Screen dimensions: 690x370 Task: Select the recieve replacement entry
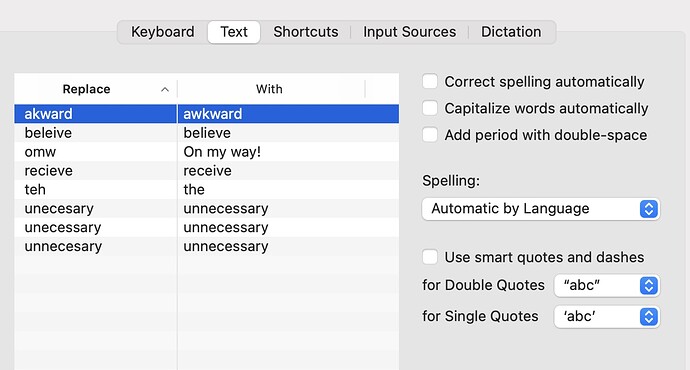pyautogui.click(x=207, y=171)
